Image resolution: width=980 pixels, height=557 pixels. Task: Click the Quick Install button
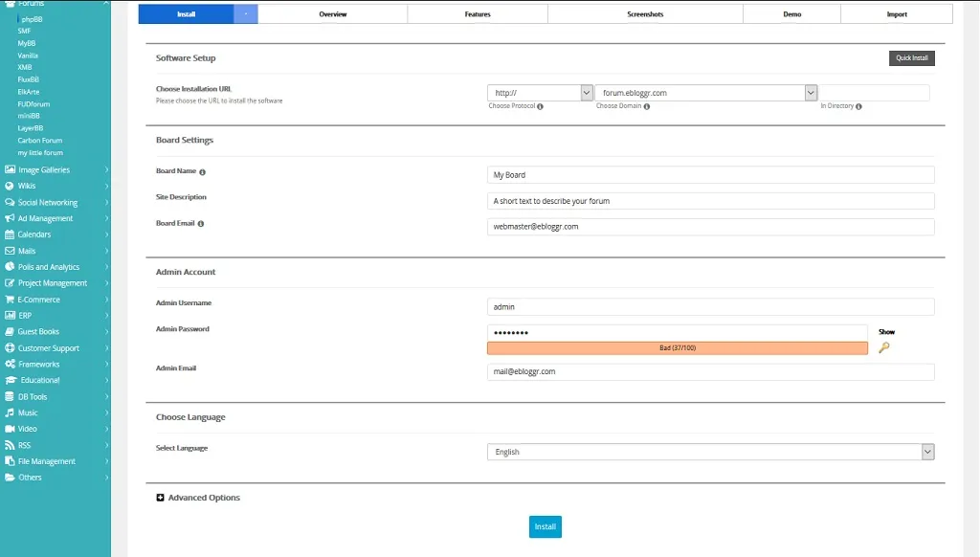(x=912, y=57)
